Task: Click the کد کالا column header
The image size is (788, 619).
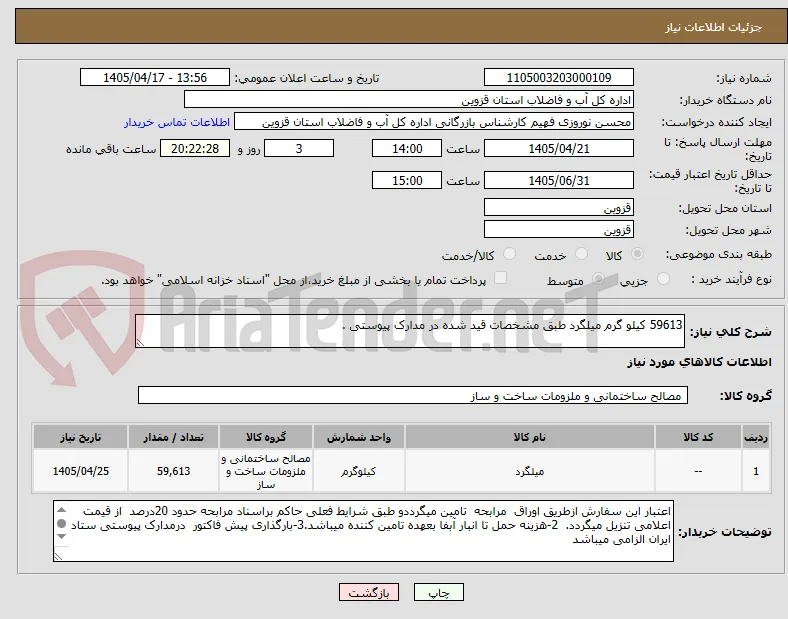Action: pos(698,437)
